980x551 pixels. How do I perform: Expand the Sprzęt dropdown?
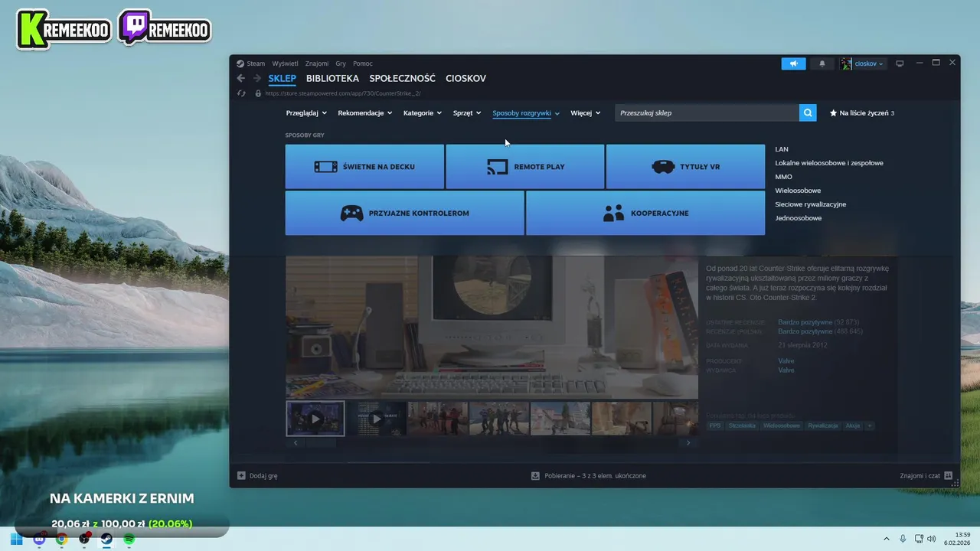click(467, 112)
